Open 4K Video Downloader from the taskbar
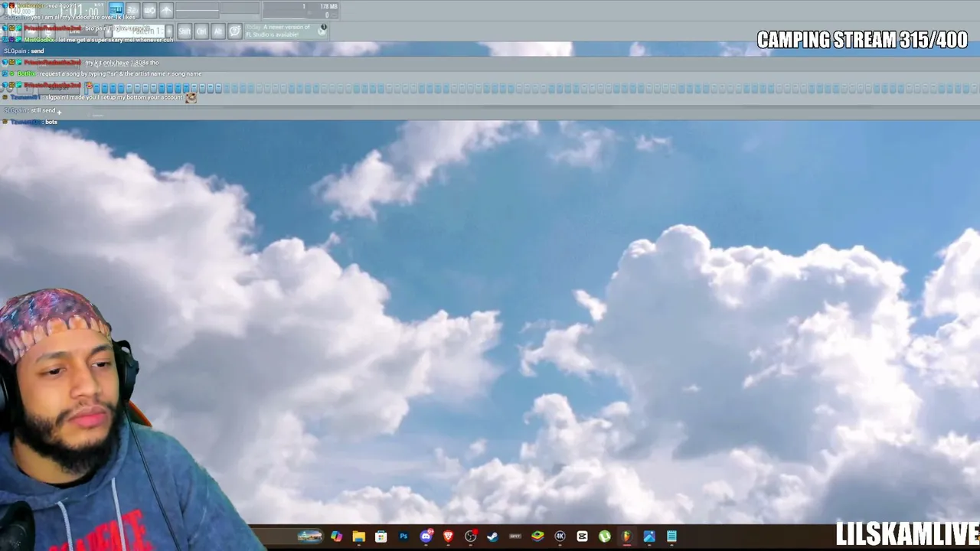The height and width of the screenshot is (551, 980). [560, 536]
